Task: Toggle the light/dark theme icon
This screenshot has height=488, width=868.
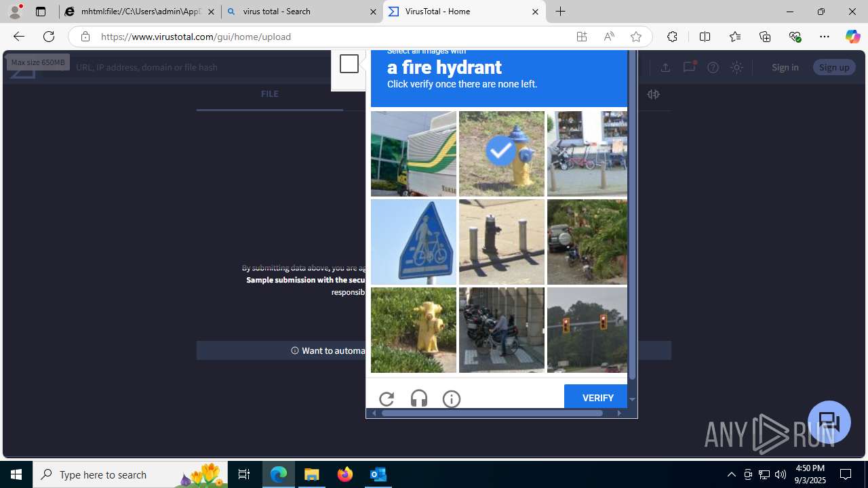Action: [x=737, y=67]
